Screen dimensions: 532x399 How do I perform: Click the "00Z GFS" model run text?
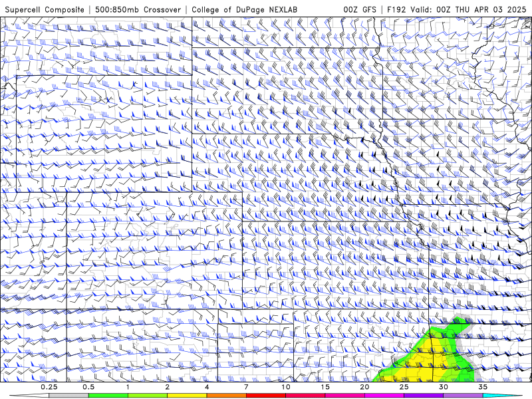(360, 9)
